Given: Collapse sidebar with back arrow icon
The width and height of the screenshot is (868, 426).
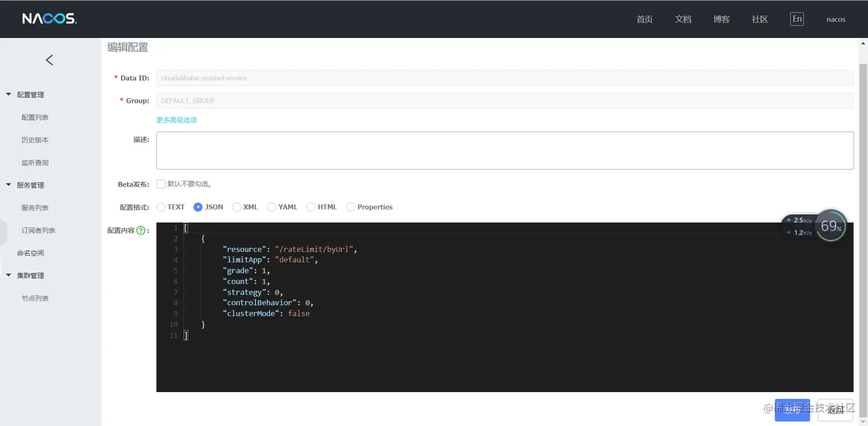Looking at the screenshot, I should pyautogui.click(x=49, y=60).
